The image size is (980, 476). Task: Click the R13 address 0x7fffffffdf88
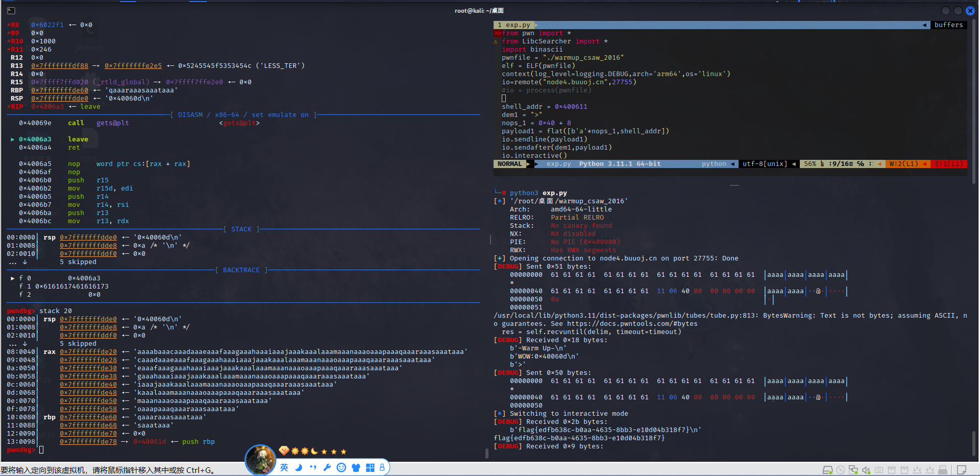(x=59, y=66)
